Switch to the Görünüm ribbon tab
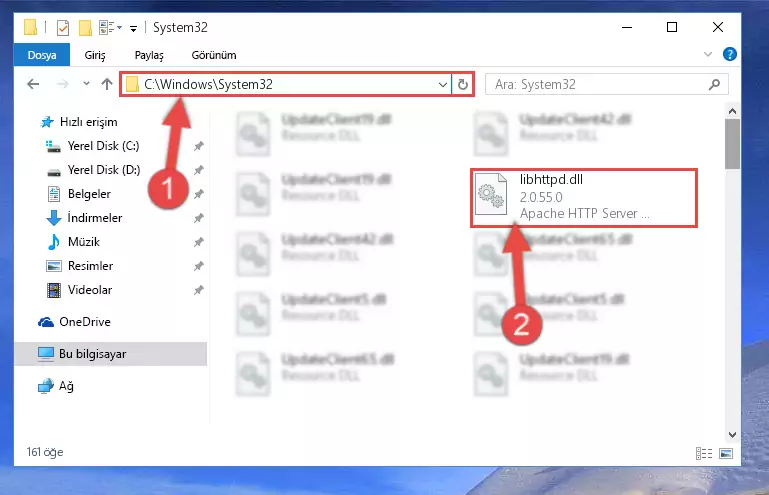Screen dimensions: 769x495 (x=214, y=55)
